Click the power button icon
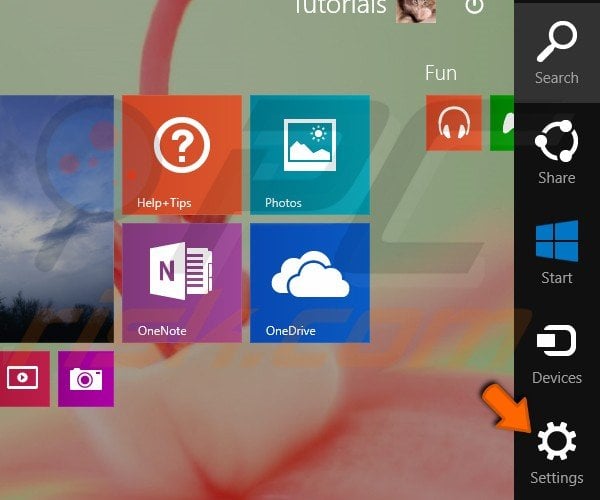Screen dimensions: 600x500 [x=474, y=6]
